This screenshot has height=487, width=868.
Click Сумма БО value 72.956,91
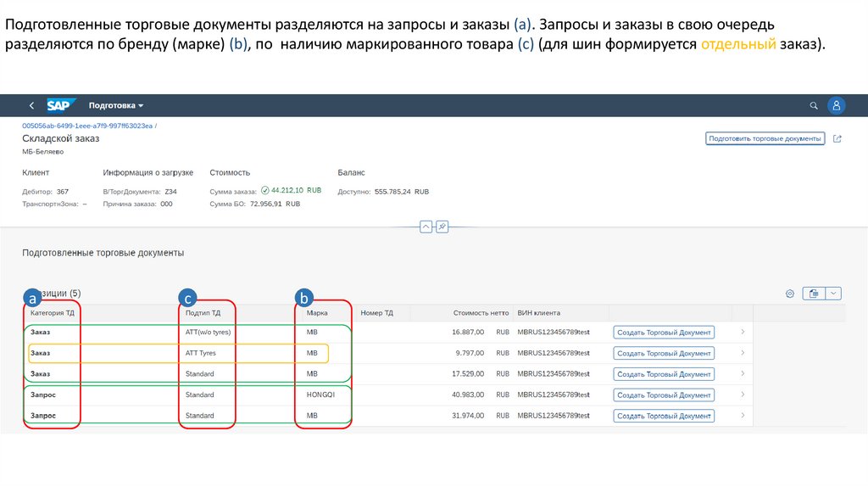point(265,204)
